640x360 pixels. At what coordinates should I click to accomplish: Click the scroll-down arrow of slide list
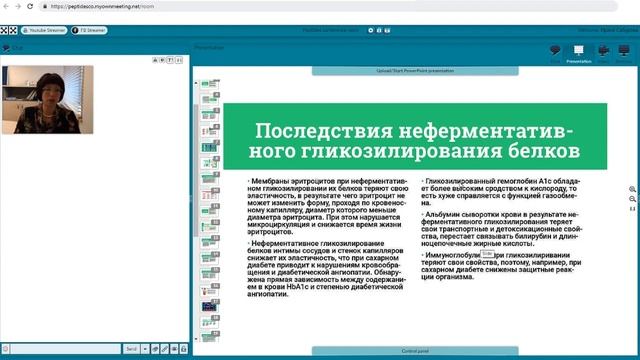(196, 339)
